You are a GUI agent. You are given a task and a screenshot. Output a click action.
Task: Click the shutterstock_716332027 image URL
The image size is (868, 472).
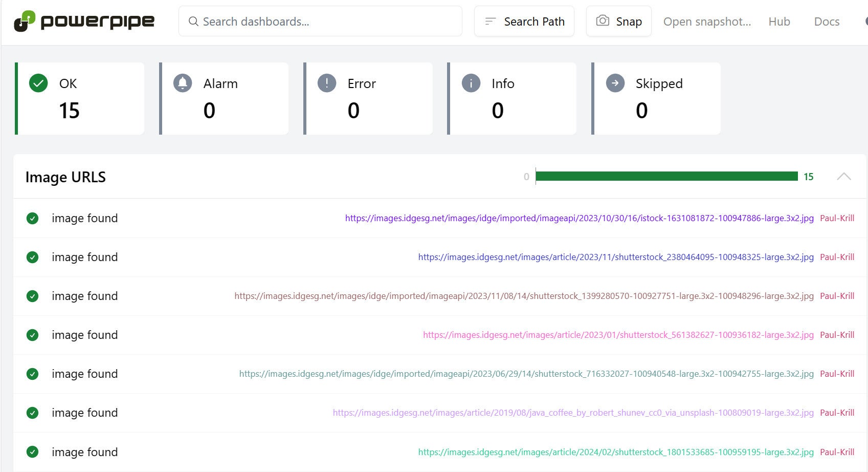pyautogui.click(x=526, y=374)
